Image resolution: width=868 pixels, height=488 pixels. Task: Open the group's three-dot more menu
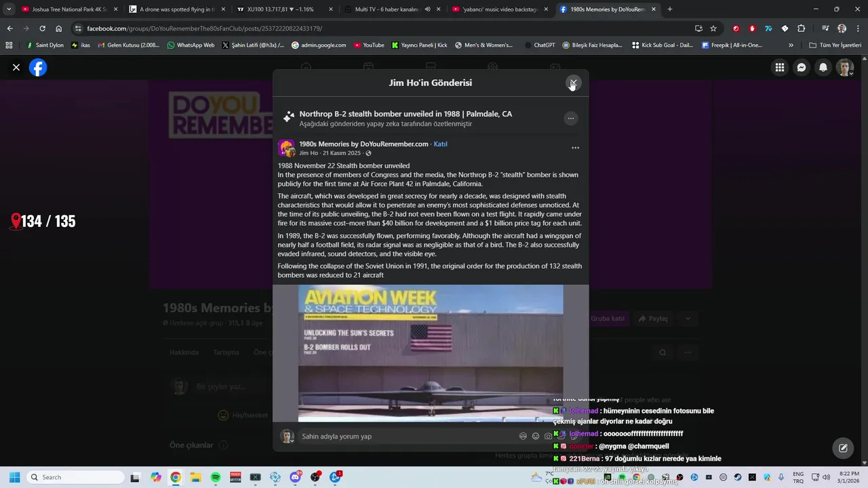688,352
